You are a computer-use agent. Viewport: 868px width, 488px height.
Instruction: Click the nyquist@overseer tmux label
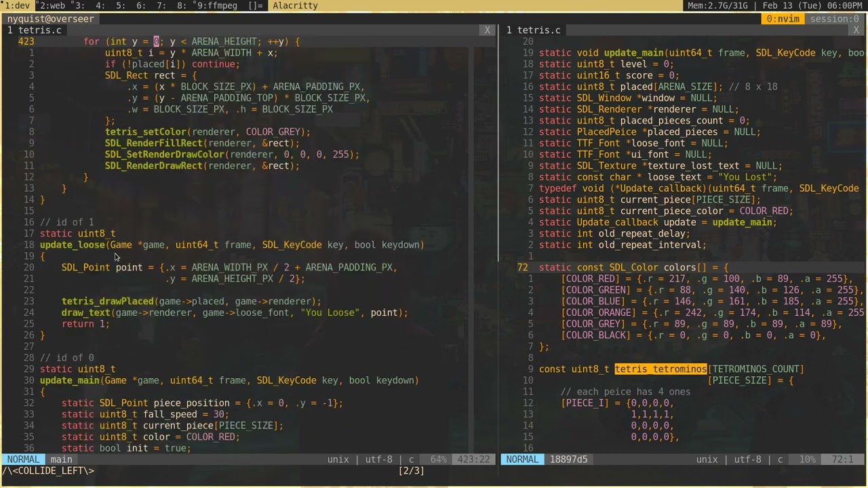[x=51, y=19]
